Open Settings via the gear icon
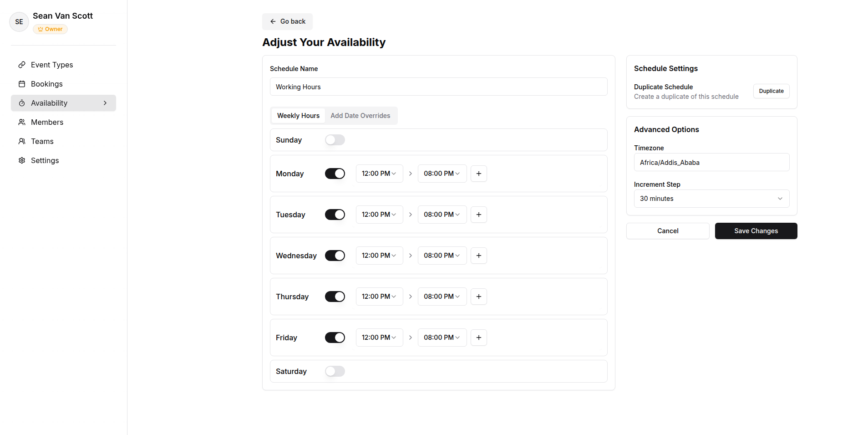The height and width of the screenshot is (435, 868). click(22, 160)
